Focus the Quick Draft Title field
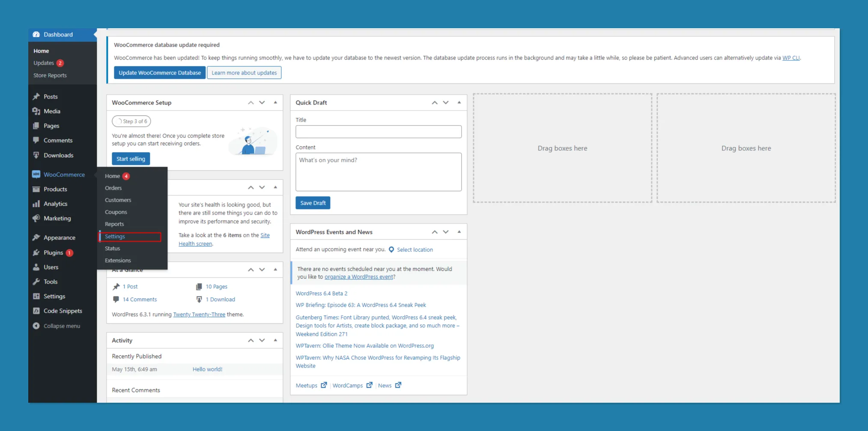 [379, 132]
